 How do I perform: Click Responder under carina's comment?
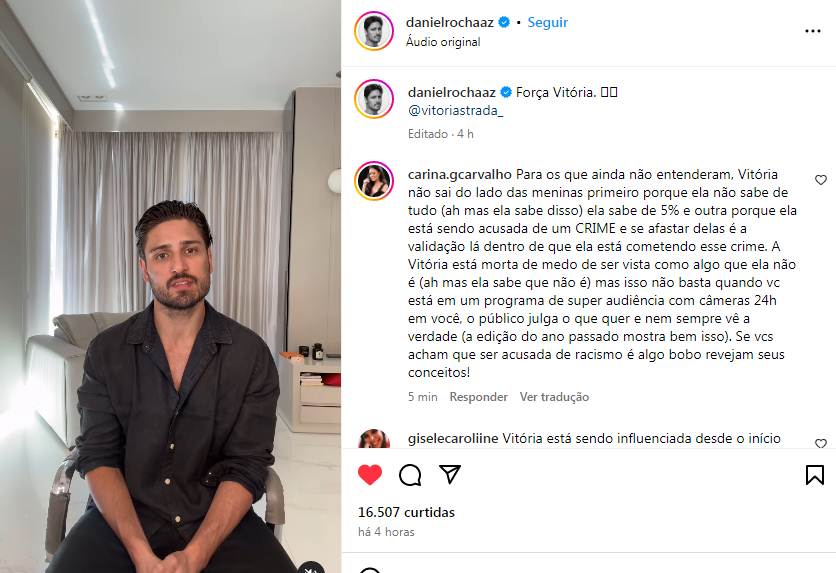point(478,397)
